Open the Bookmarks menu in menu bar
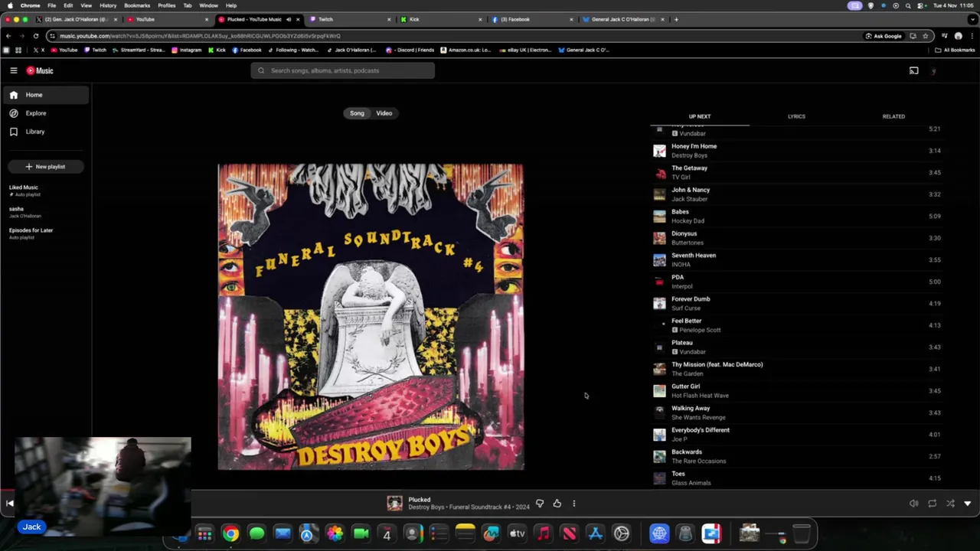 (137, 5)
